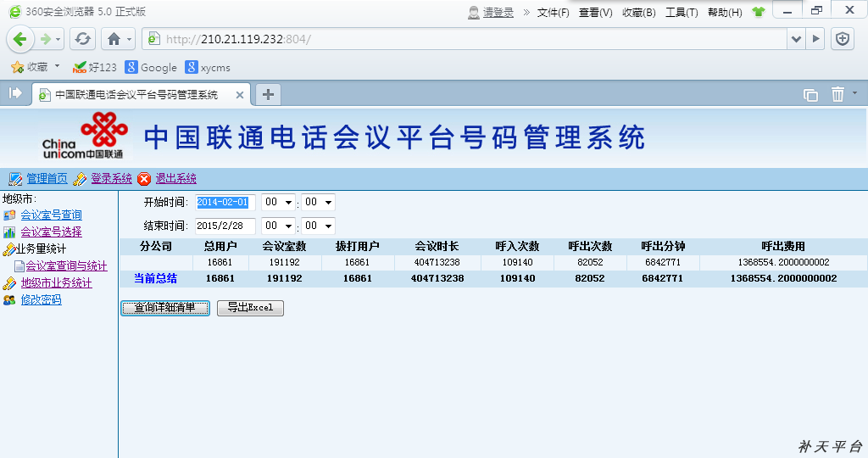Open 地级市业务统计 in the sidebar
Viewport: 868px width, 458px height.
57,283
